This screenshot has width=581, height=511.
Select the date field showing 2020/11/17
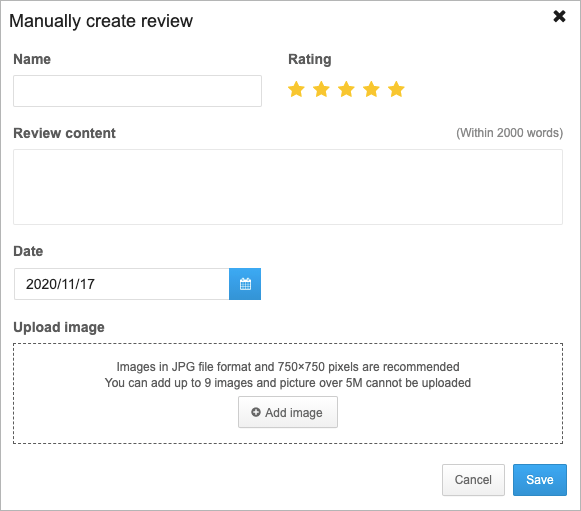coord(122,284)
